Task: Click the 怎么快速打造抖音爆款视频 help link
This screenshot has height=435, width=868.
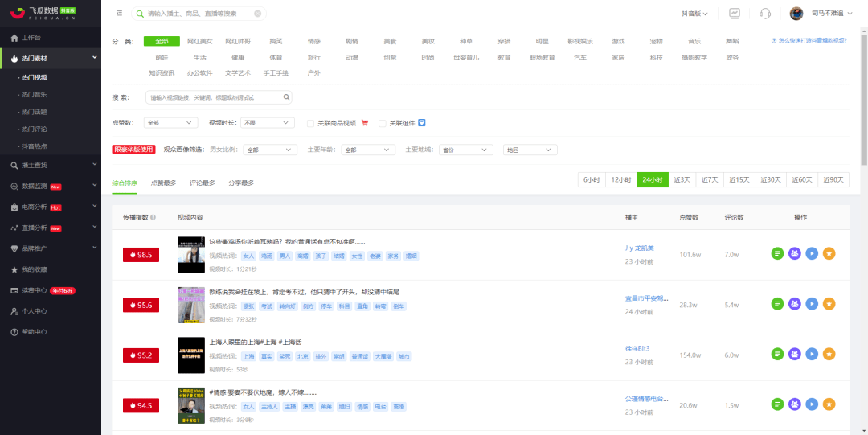Action: pos(809,40)
